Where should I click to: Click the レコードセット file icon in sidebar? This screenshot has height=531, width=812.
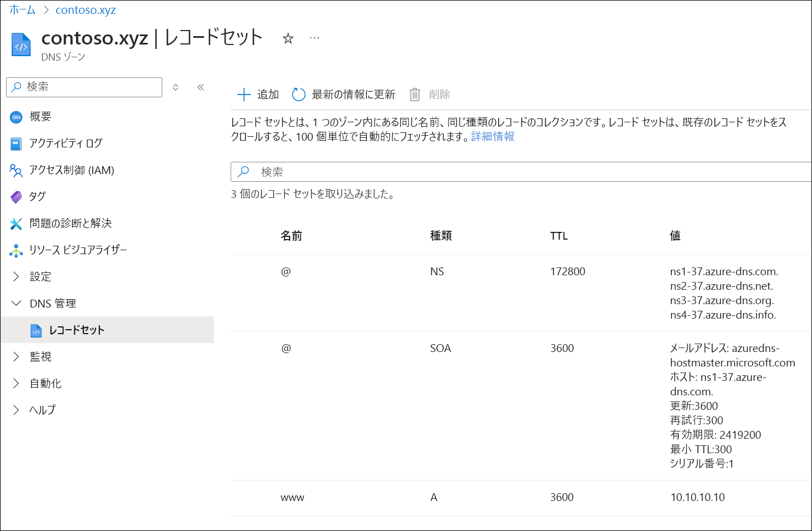click(36, 330)
